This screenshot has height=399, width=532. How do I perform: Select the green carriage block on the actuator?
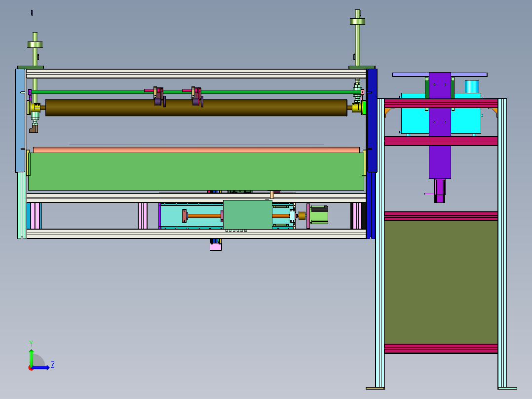click(248, 215)
